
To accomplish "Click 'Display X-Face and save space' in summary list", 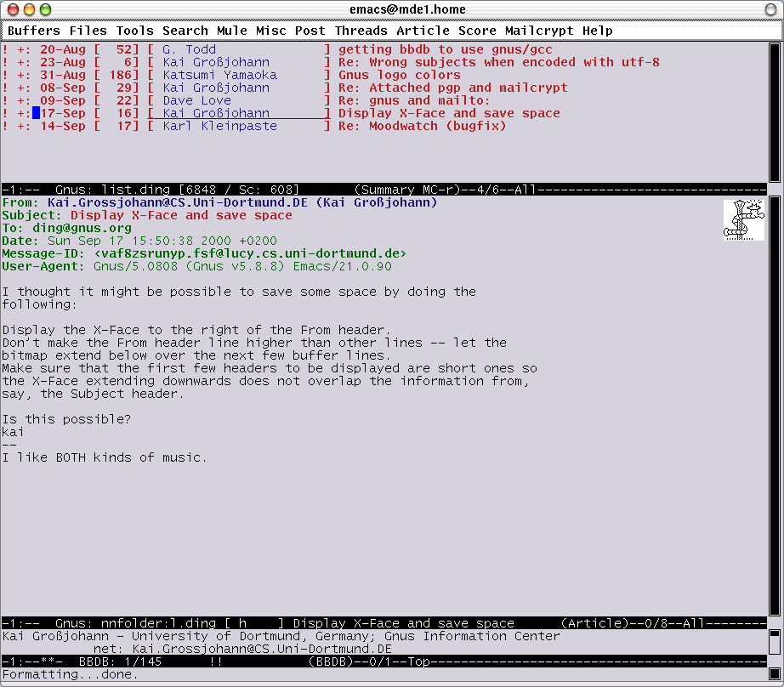I will [x=449, y=113].
